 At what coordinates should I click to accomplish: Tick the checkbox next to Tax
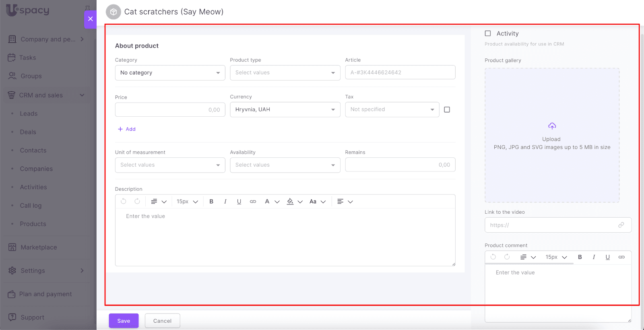pos(447,109)
